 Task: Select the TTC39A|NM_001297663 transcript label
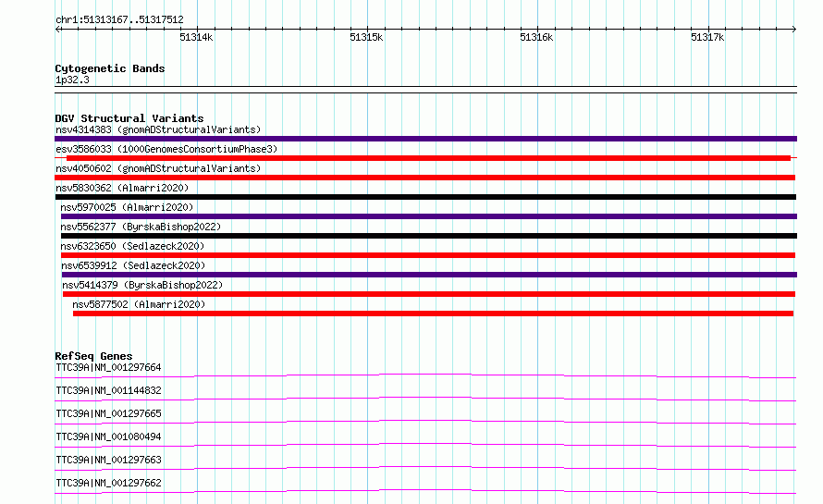coord(108,460)
